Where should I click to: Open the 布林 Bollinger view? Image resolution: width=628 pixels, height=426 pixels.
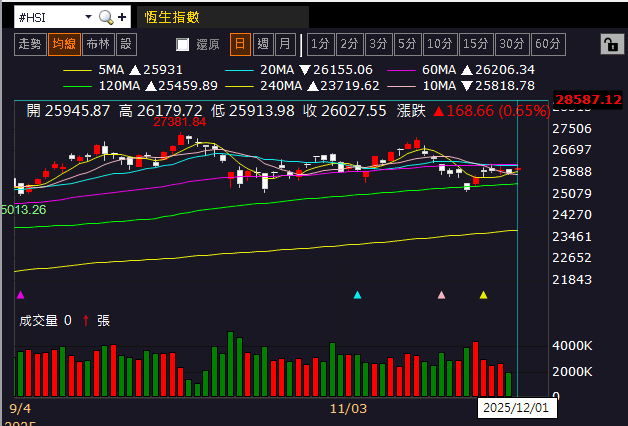tap(98, 44)
